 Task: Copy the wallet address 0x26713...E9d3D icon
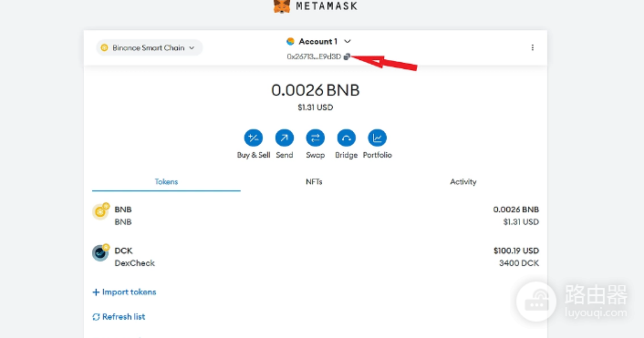tap(347, 56)
